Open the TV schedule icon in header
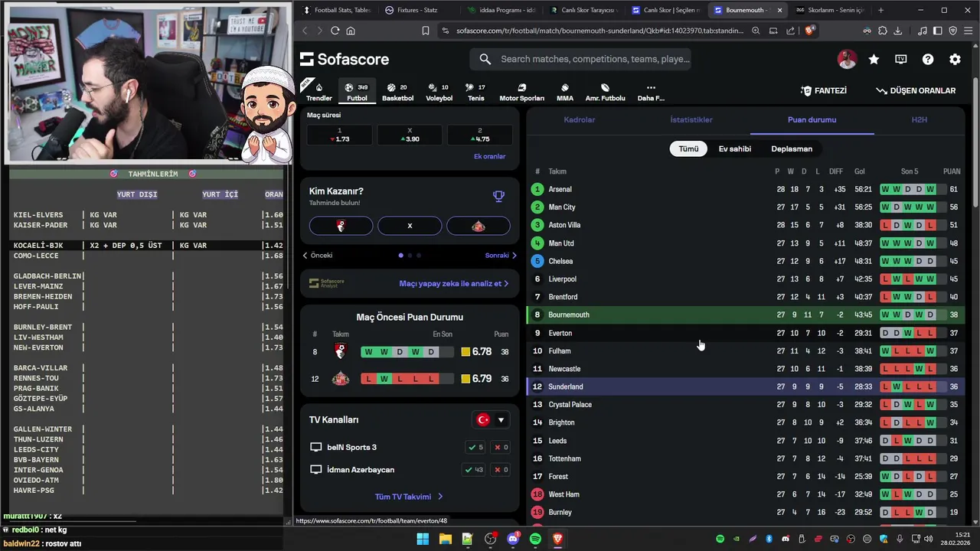This screenshot has height=551, width=980. [x=901, y=59]
